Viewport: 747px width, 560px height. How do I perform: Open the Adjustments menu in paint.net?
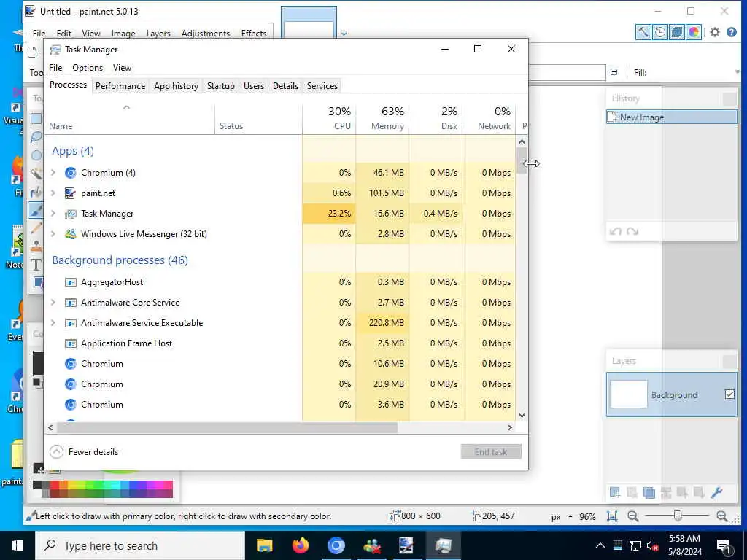[x=205, y=34]
